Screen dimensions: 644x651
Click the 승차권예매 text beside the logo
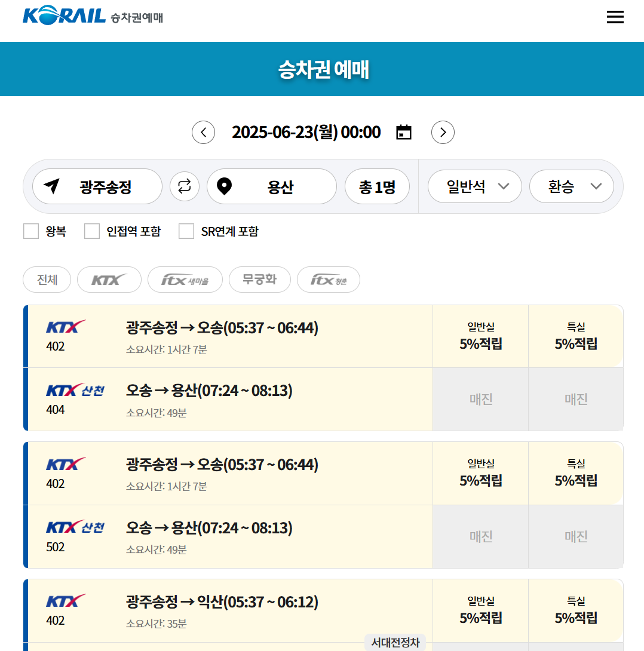click(x=137, y=17)
